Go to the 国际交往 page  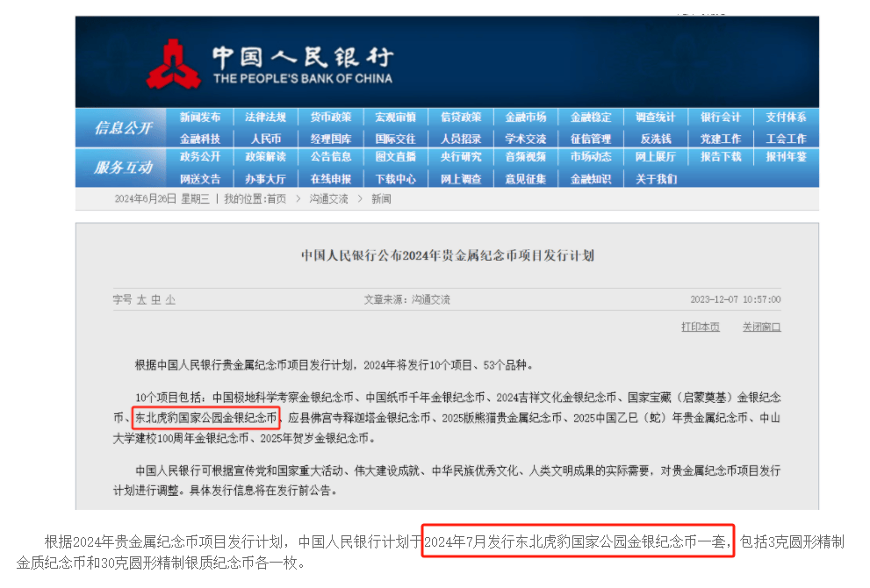396,139
